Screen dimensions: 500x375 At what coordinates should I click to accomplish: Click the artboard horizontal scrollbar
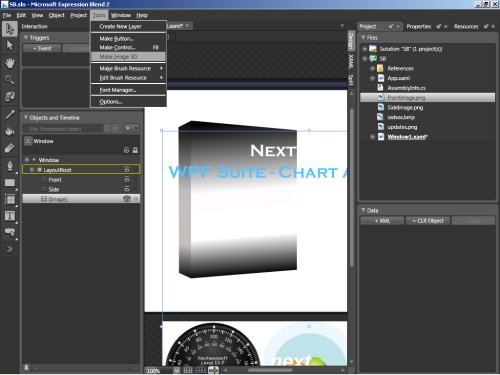(270, 370)
